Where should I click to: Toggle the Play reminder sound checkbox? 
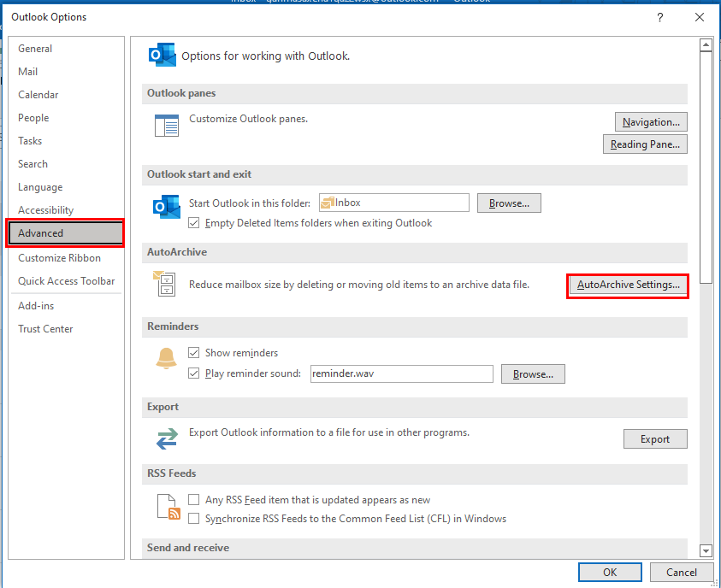(x=193, y=373)
